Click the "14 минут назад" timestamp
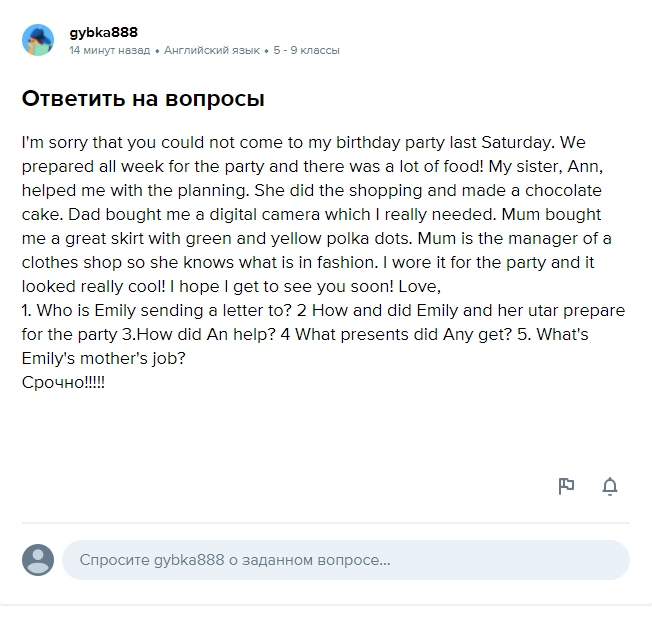This screenshot has width=652, height=620. 109,50
